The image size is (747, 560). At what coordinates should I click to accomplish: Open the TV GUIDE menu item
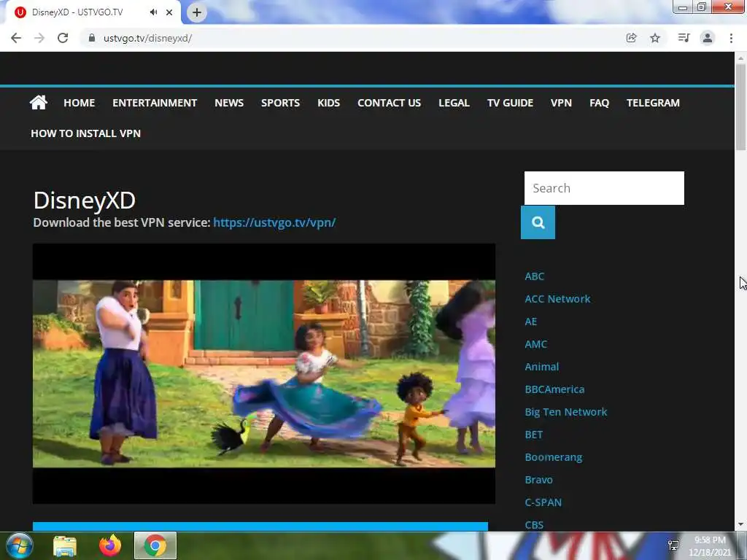510,103
